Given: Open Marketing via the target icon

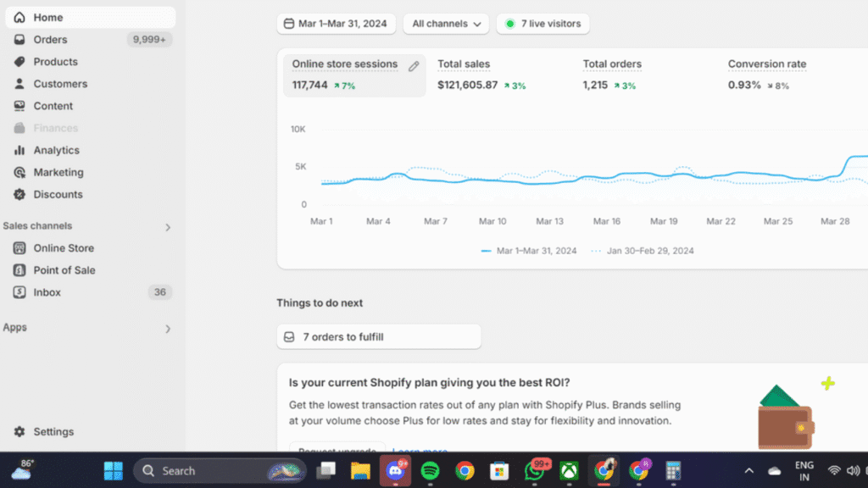Looking at the screenshot, I should click(19, 172).
